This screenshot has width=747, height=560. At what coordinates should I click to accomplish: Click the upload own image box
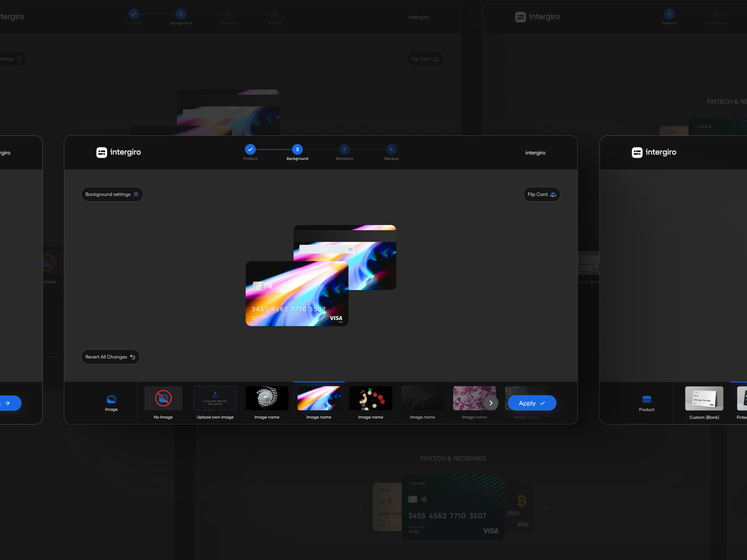click(x=215, y=398)
